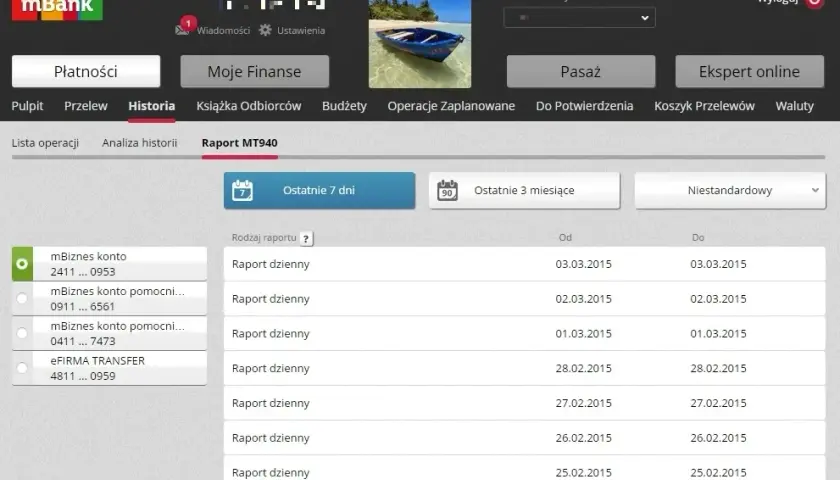
Task: Click the calendar 90 icon in Ostatnie 3 miesiące
Action: [447, 190]
